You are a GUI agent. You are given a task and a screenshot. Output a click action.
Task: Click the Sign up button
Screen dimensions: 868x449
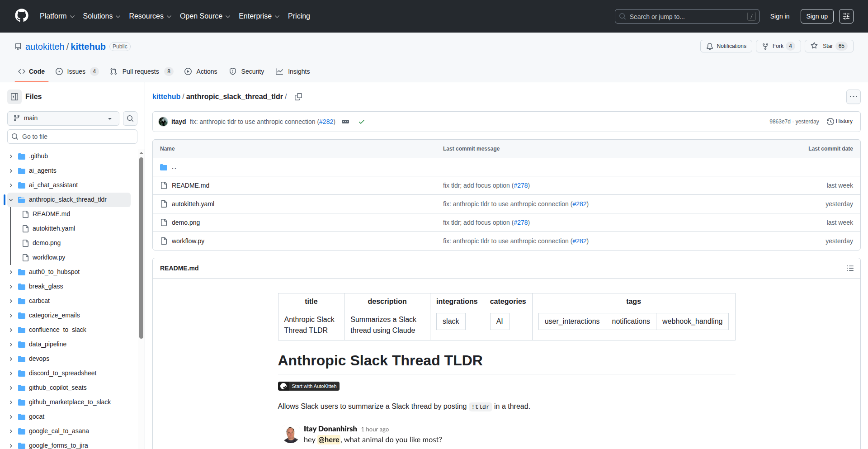click(816, 16)
